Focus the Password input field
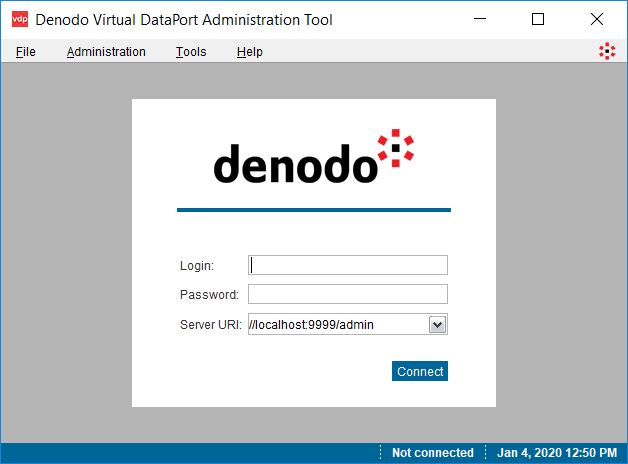Screen dimensions: 628x464 point(348,294)
